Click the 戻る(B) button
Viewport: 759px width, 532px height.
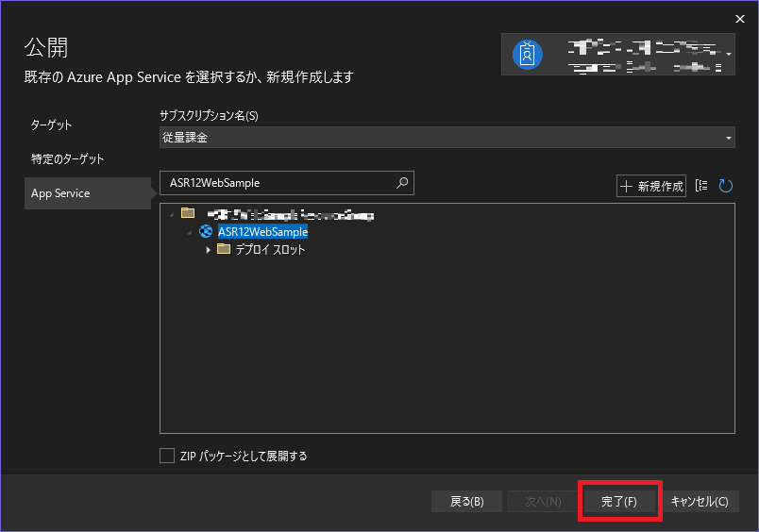tap(466, 502)
